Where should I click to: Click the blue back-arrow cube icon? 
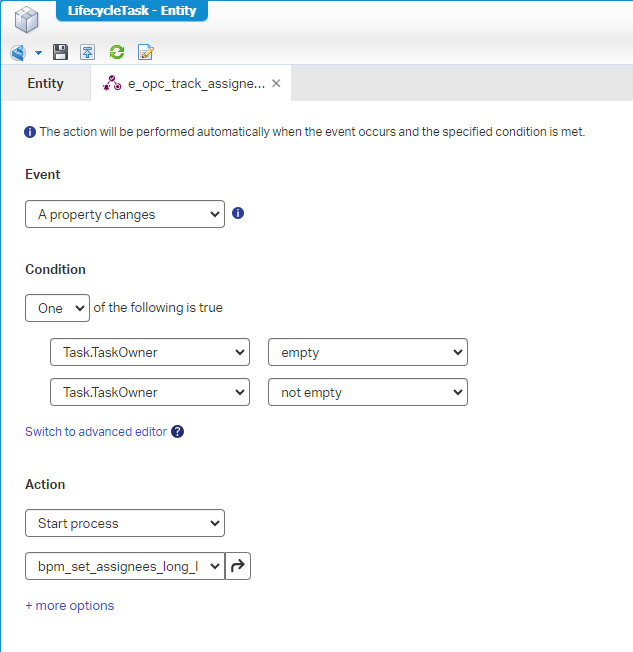[17, 52]
